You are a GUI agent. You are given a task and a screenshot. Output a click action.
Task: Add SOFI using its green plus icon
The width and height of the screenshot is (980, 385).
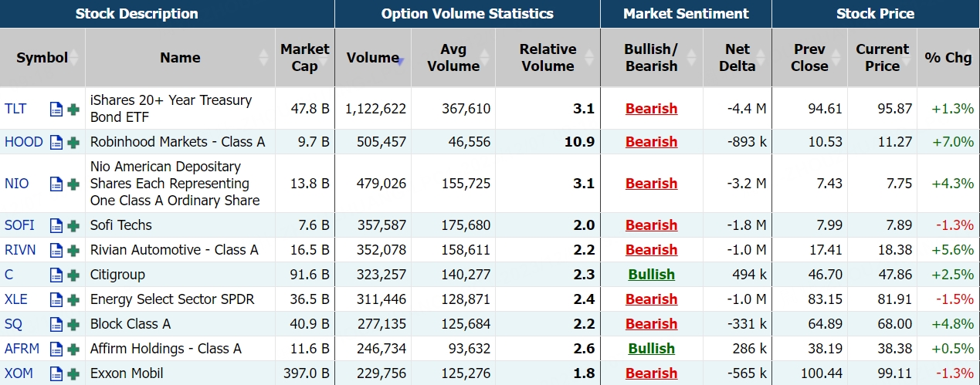click(x=73, y=225)
